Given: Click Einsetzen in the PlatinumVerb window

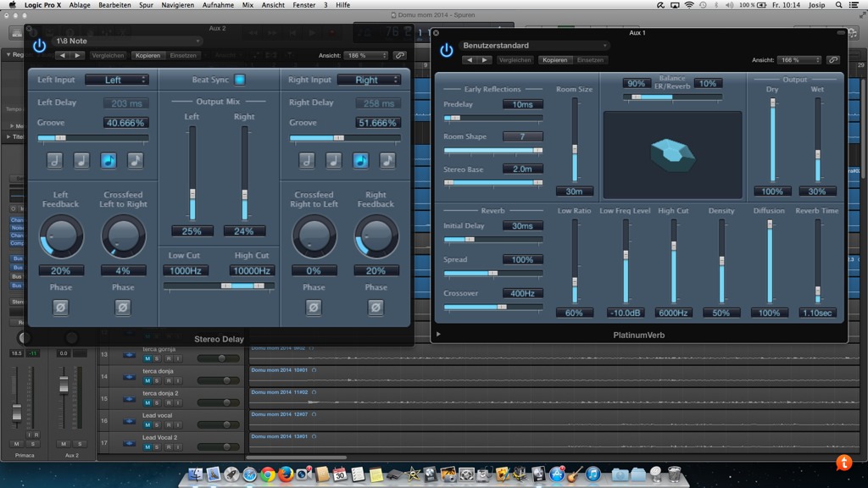Looking at the screenshot, I should tap(590, 60).
